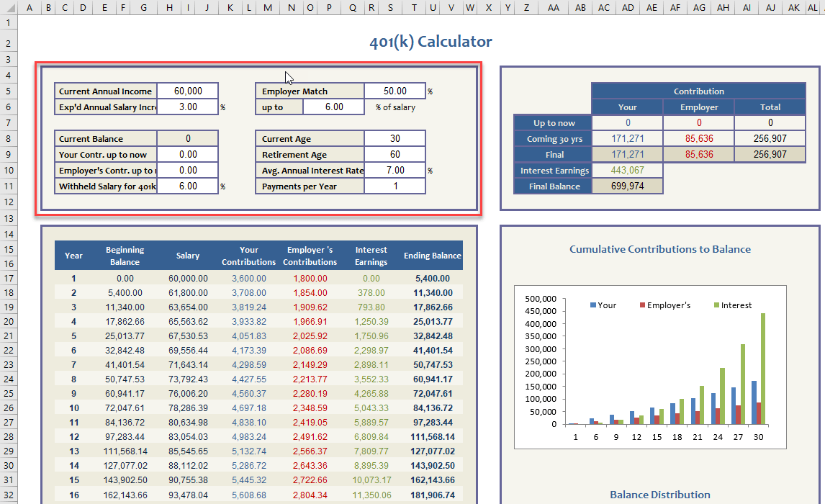Select the Retirement Age value 60
Image resolution: width=825 pixels, height=504 pixels.
(x=395, y=155)
